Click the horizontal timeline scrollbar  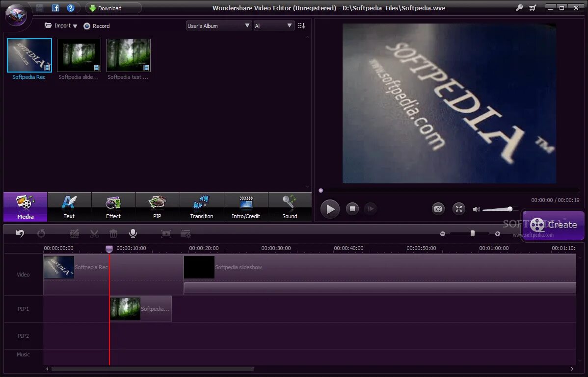pyautogui.click(x=153, y=369)
